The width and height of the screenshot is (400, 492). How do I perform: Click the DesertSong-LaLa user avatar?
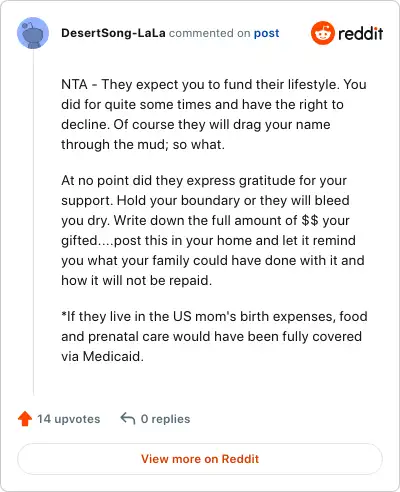[33, 33]
